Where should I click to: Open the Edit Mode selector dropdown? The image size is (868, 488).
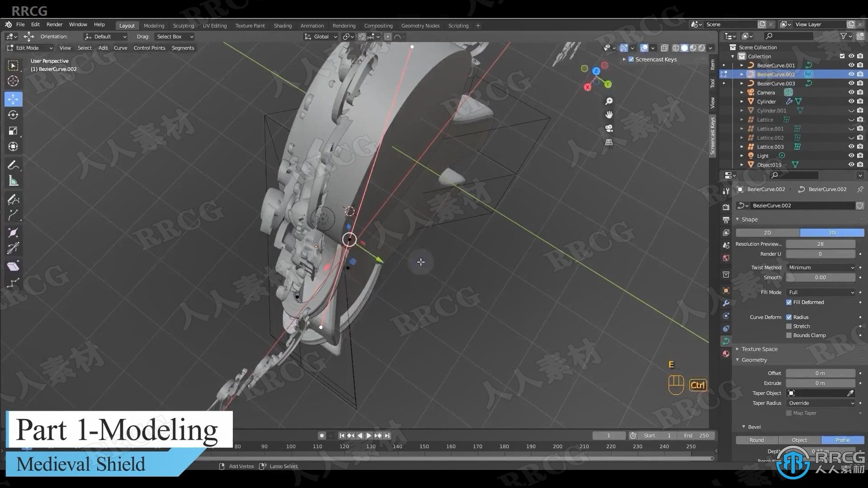29,48
